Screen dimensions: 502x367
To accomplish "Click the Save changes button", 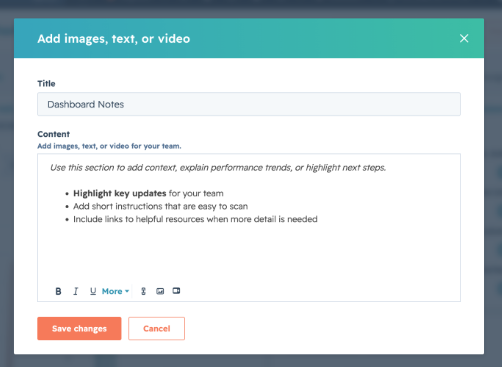I will [79, 328].
